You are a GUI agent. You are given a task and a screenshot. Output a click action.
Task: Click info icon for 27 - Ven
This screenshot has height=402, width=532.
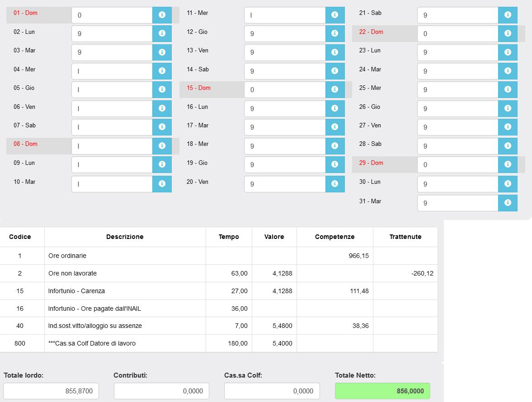click(x=508, y=127)
